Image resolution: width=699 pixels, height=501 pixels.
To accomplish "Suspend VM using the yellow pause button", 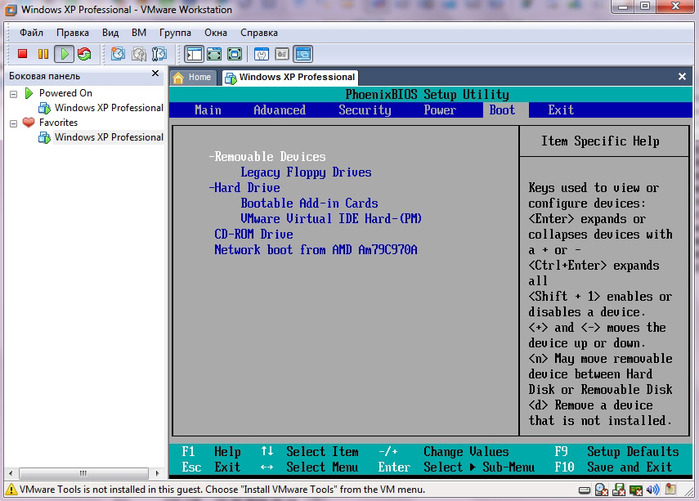I will pyautogui.click(x=43, y=54).
